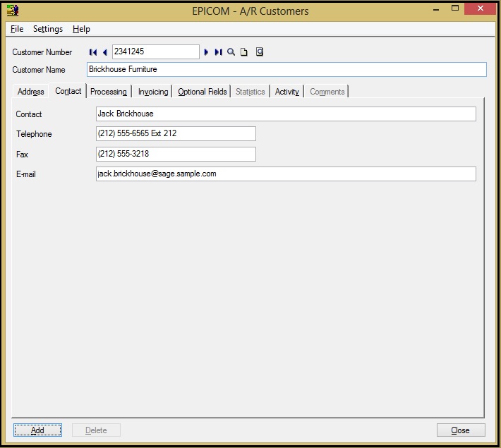Click the Customer Name field

point(286,69)
